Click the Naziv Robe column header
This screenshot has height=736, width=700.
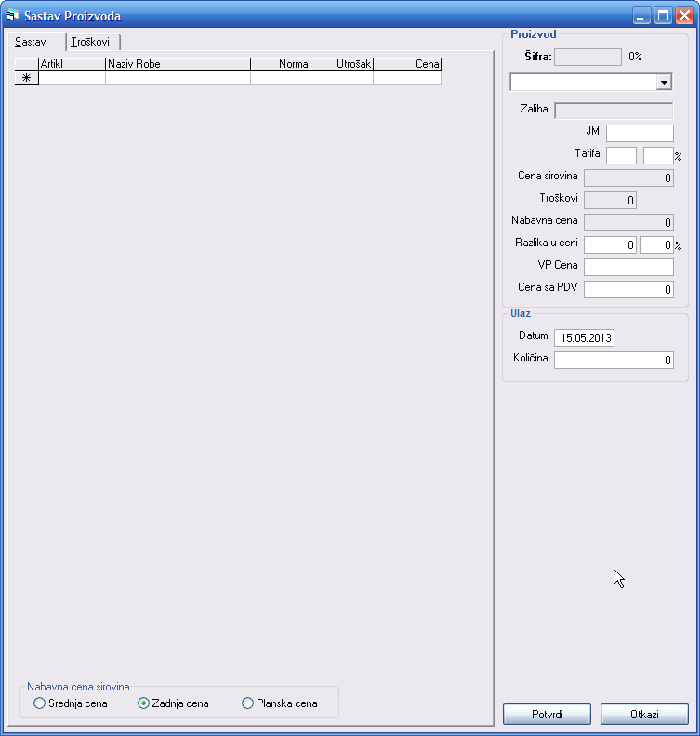coord(178,64)
